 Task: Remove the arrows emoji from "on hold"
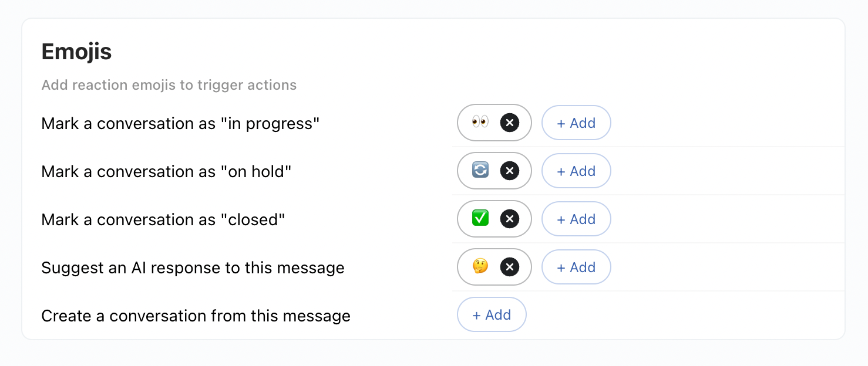[509, 171]
